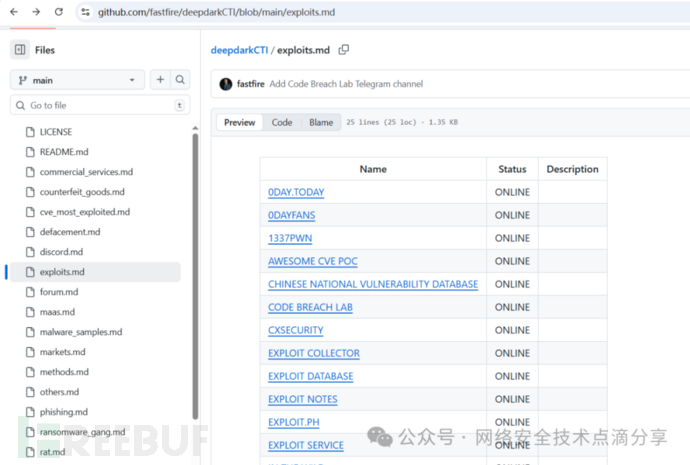This screenshot has width=690, height=465.
Task: Open the 0DAY.TODAY link
Action: pos(296,192)
